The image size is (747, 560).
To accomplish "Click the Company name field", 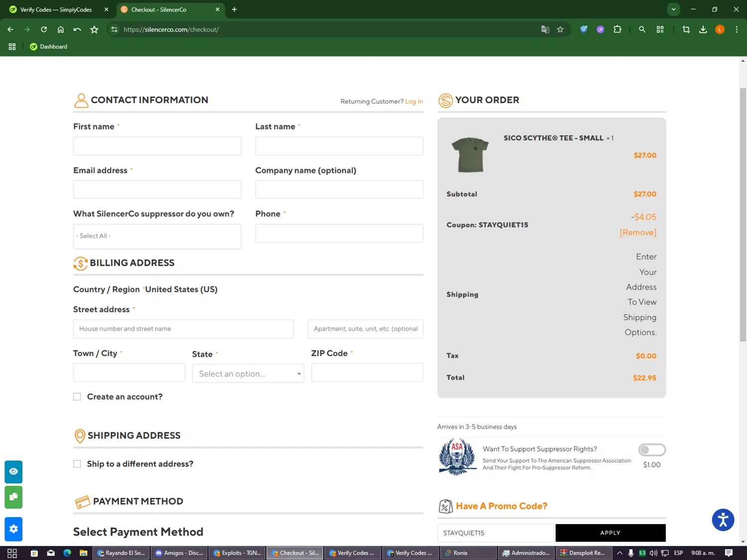I will (x=339, y=190).
